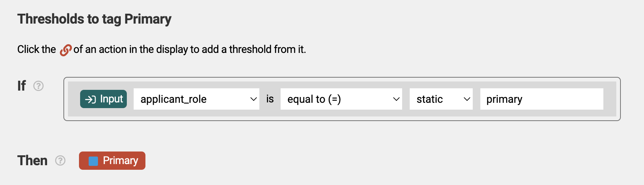
Task: Click the red chain link icon
Action: pos(65,50)
